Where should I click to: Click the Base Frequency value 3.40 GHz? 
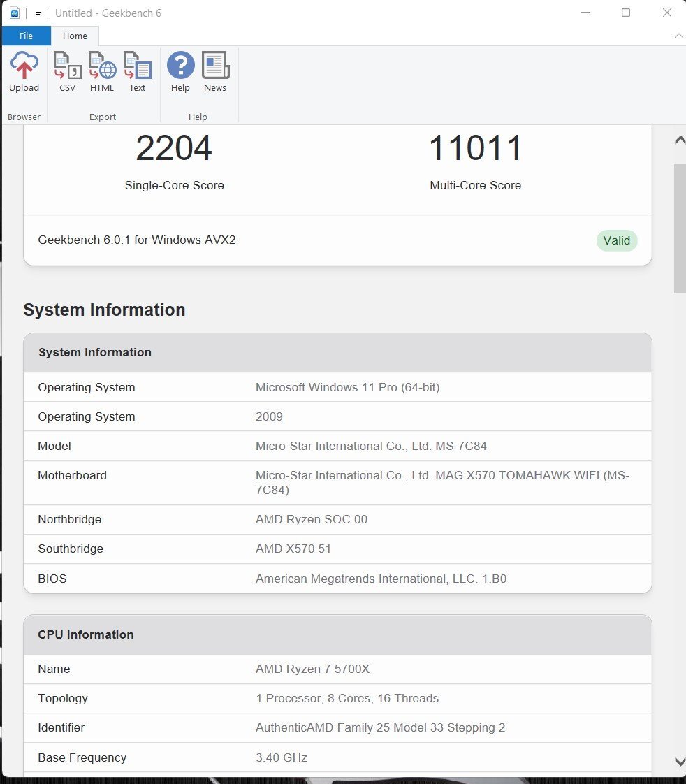pos(282,758)
